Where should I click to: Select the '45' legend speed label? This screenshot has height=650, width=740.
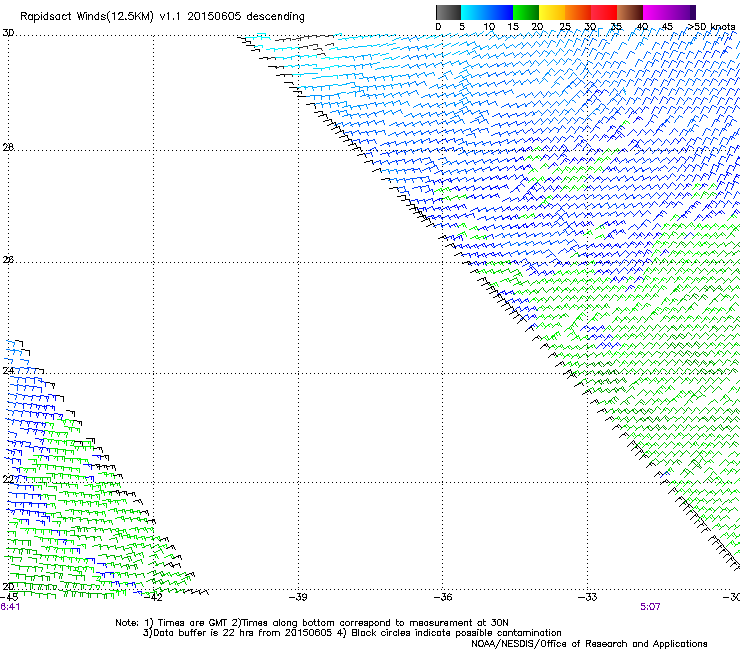667,27
